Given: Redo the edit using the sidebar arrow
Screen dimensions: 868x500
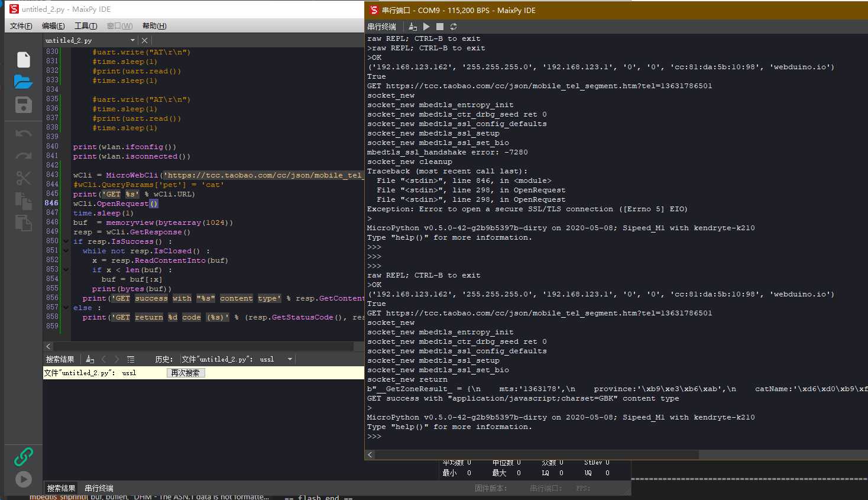Looking at the screenshot, I should [24, 156].
